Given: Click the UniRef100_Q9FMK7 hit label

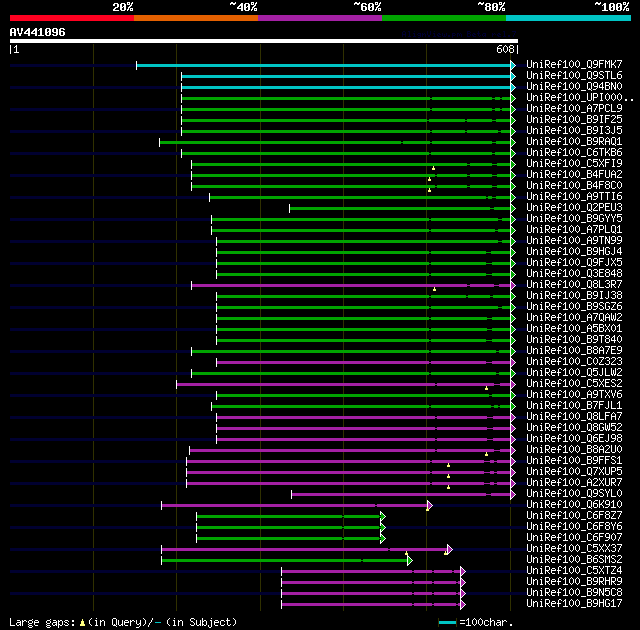Looking at the screenshot, I should [x=574, y=64].
